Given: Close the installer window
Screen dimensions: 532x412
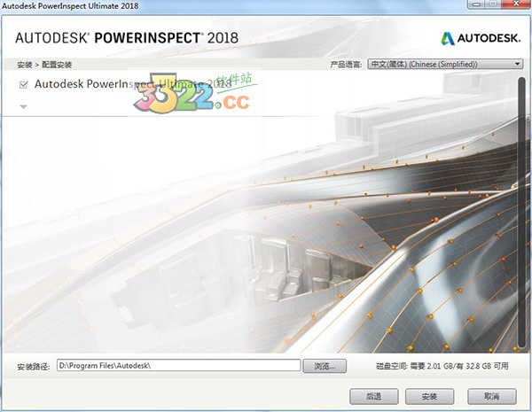Looking at the screenshot, I should [x=517, y=4].
